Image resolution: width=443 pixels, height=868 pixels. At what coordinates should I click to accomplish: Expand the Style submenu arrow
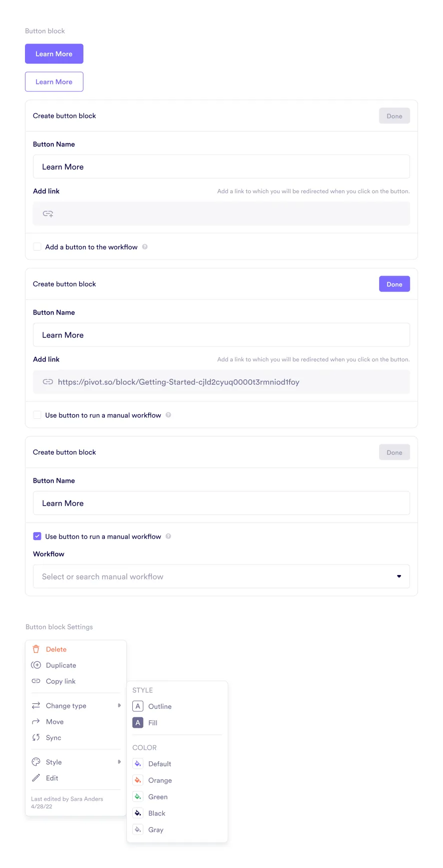[119, 762]
